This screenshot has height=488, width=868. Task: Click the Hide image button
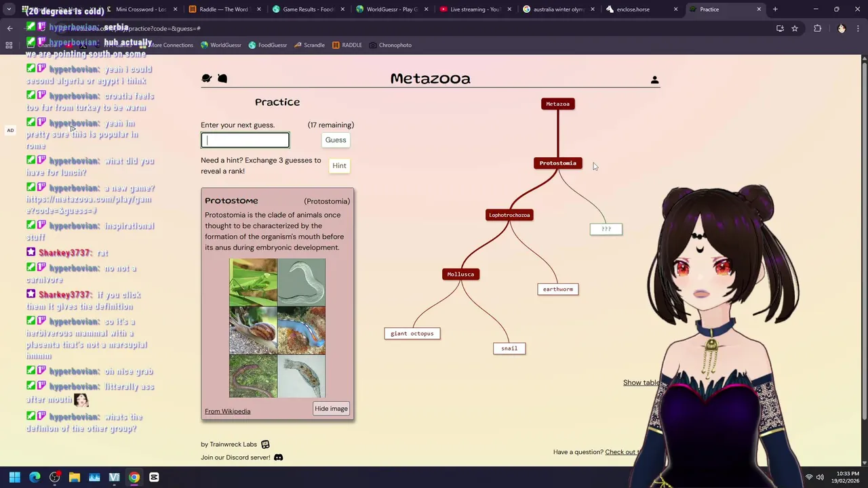point(331,409)
